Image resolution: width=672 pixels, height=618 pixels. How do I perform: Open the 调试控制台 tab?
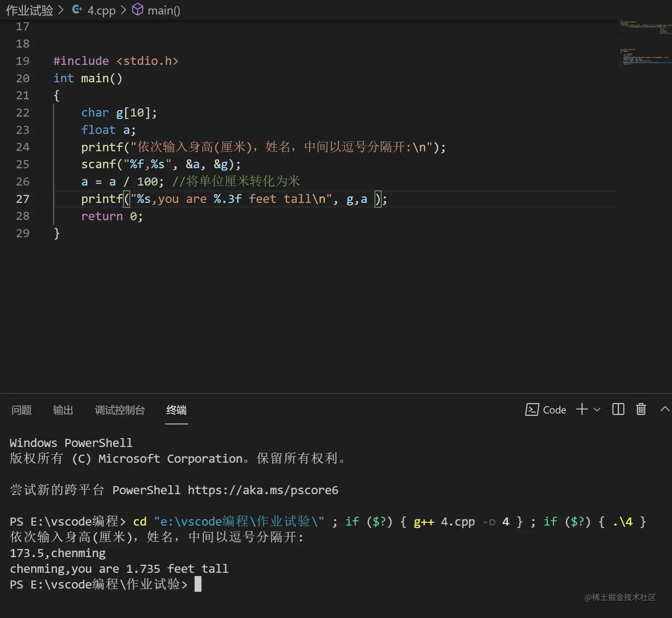(x=120, y=410)
